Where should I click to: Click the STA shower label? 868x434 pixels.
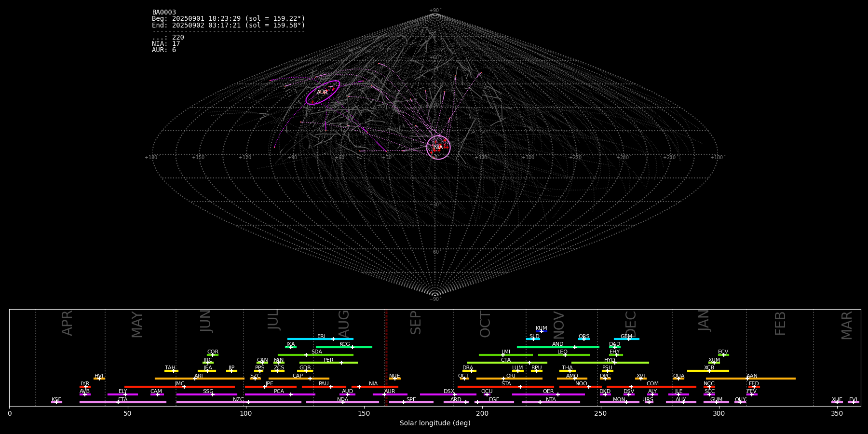506,384
